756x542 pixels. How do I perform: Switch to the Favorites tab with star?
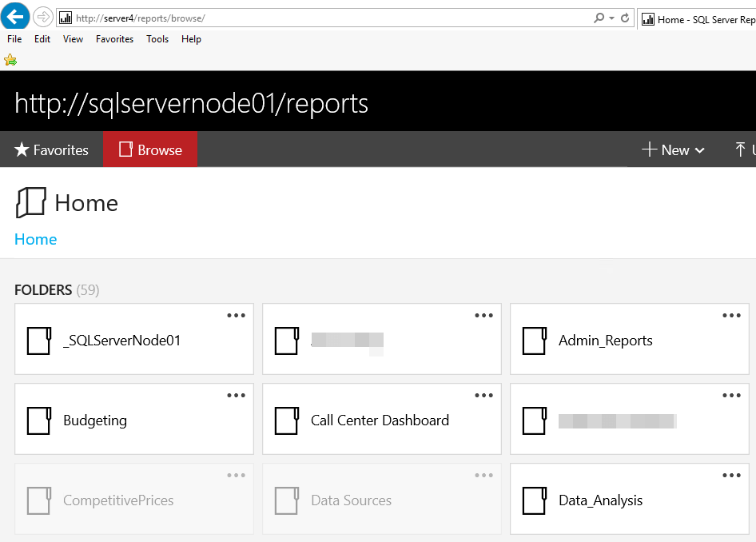(x=52, y=149)
